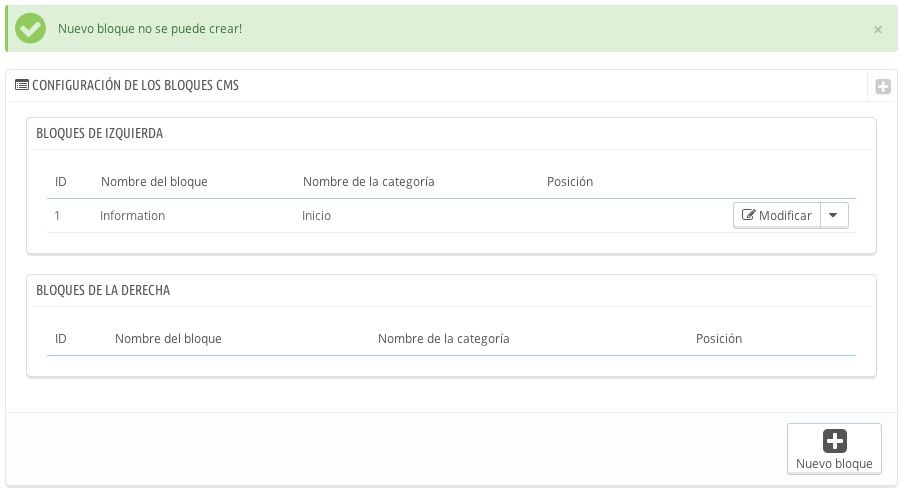Click the Nuevo bloque button
Viewport: 901px width, 502px height.
[834, 449]
